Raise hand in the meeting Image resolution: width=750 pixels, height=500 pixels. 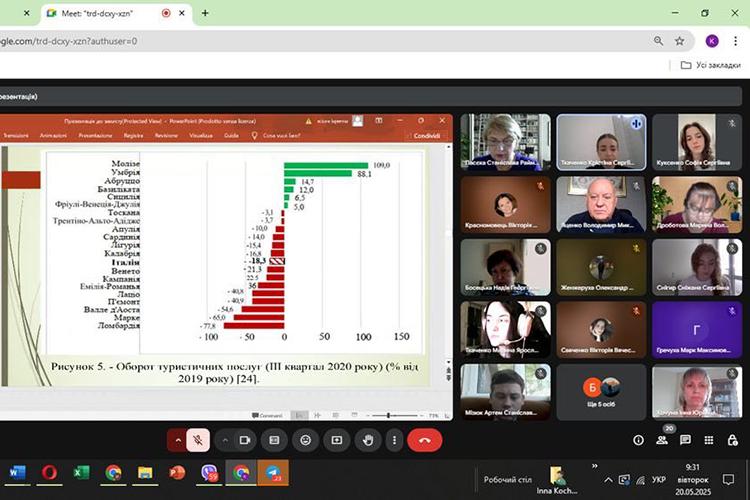pyautogui.click(x=369, y=439)
